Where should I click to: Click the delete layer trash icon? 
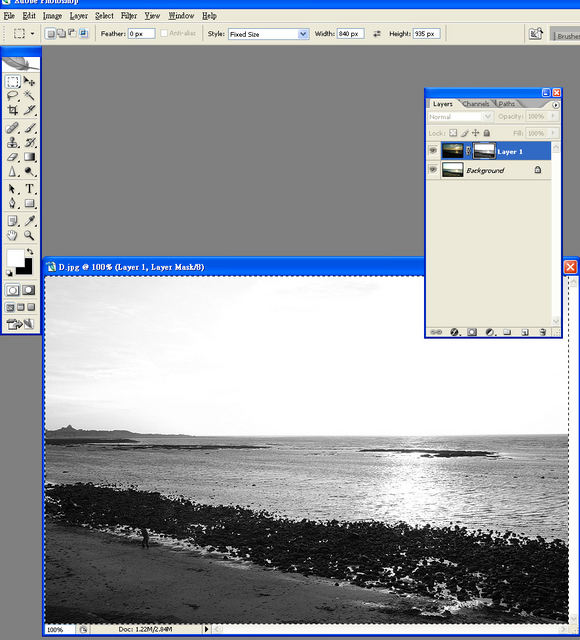[x=542, y=332]
